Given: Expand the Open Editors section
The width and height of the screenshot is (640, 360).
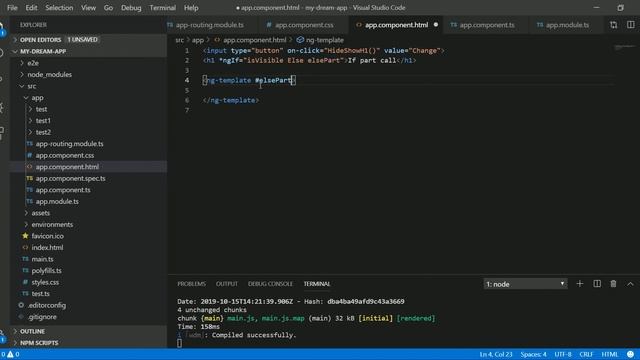Looking at the screenshot, I should (88, 40).
